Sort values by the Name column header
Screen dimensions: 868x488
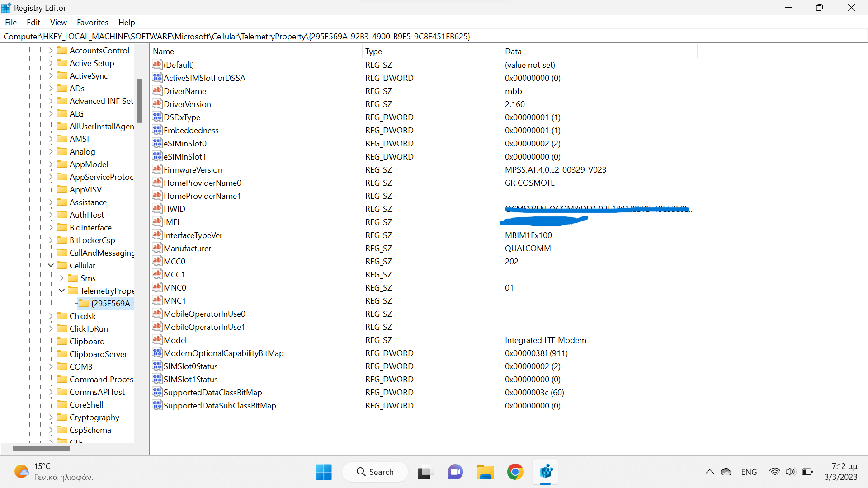coord(256,51)
